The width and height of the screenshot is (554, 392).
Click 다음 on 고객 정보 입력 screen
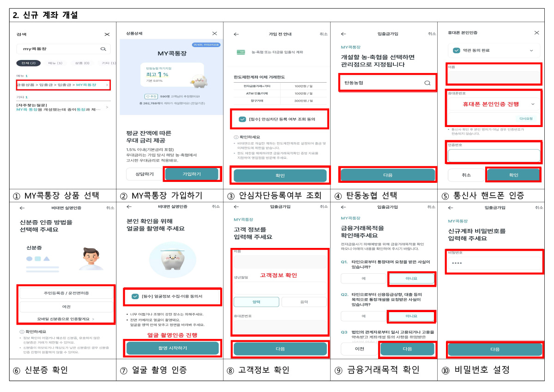coord(280,349)
